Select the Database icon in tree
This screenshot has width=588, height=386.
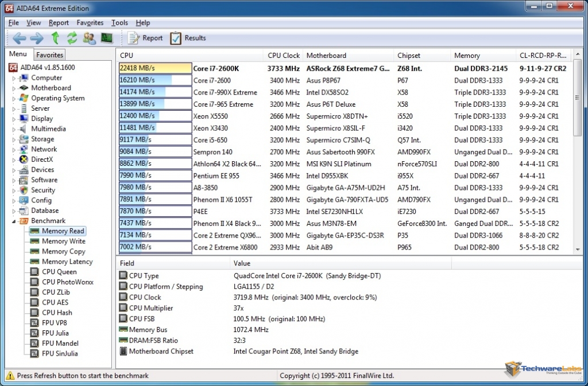(x=24, y=210)
